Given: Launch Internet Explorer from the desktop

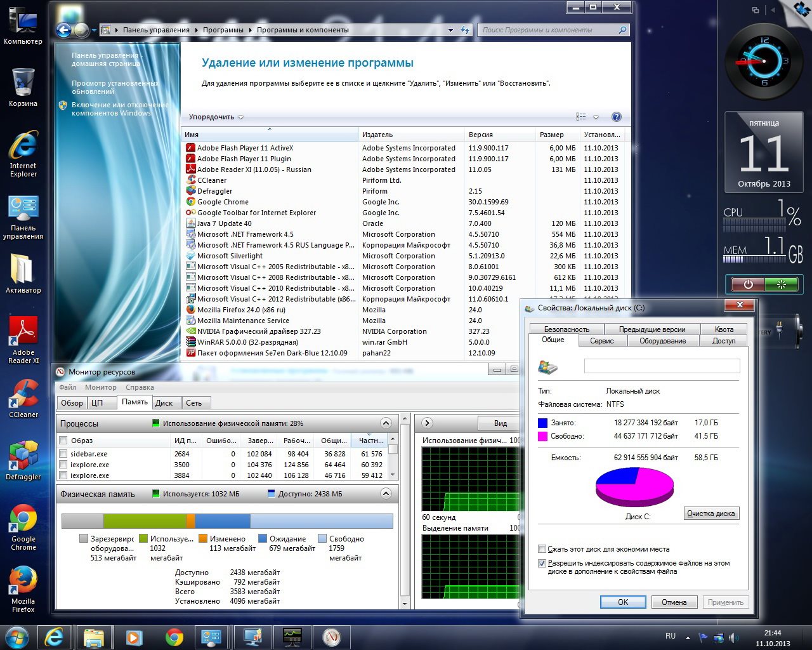Looking at the screenshot, I should [23, 154].
